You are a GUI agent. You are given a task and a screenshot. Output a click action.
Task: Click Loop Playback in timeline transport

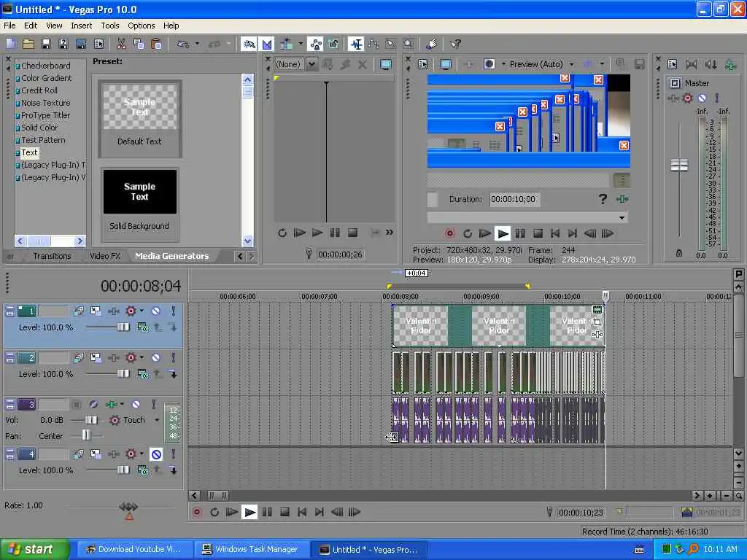pyautogui.click(x=214, y=513)
